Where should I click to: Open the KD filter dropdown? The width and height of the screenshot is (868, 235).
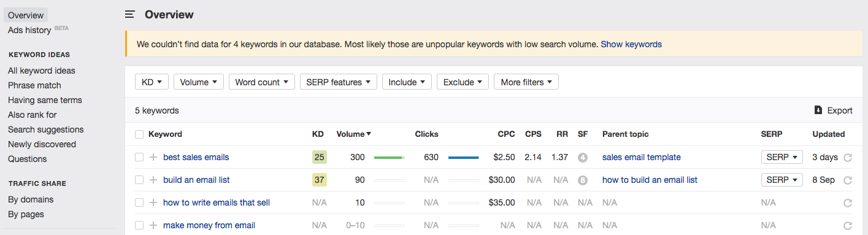coord(152,82)
